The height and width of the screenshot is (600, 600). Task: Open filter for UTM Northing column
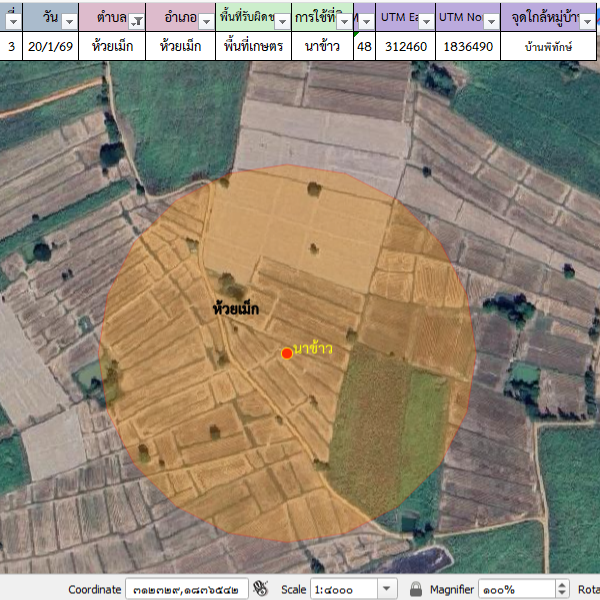(x=489, y=21)
